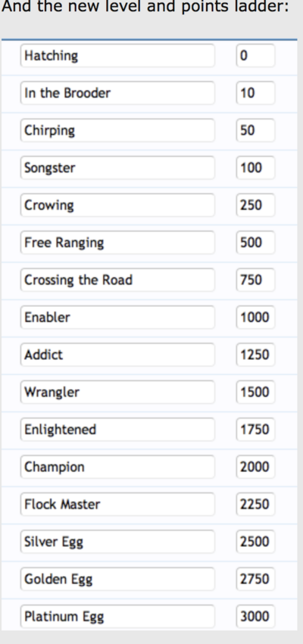303x644 pixels.
Task: Click the Enabler level name field
Action: (x=117, y=317)
